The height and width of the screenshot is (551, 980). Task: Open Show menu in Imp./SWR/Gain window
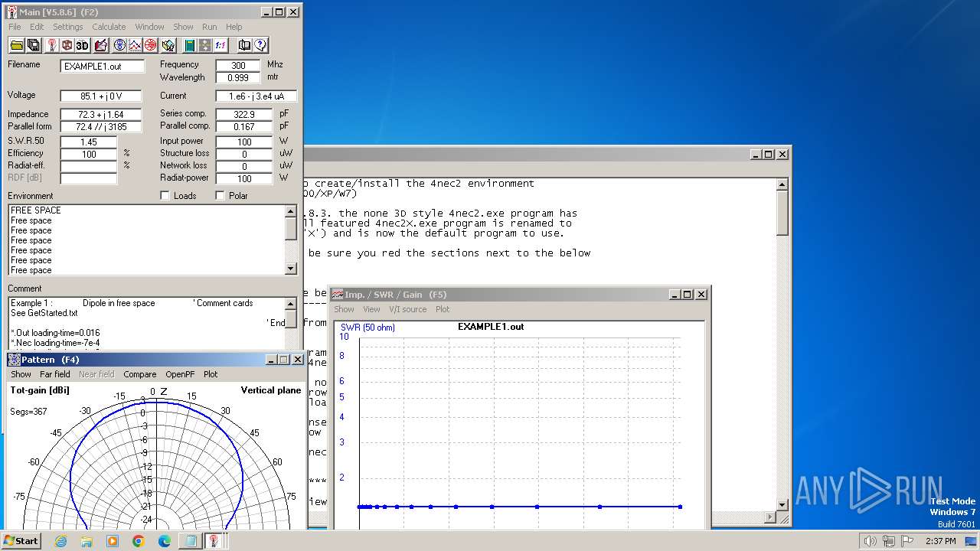344,309
